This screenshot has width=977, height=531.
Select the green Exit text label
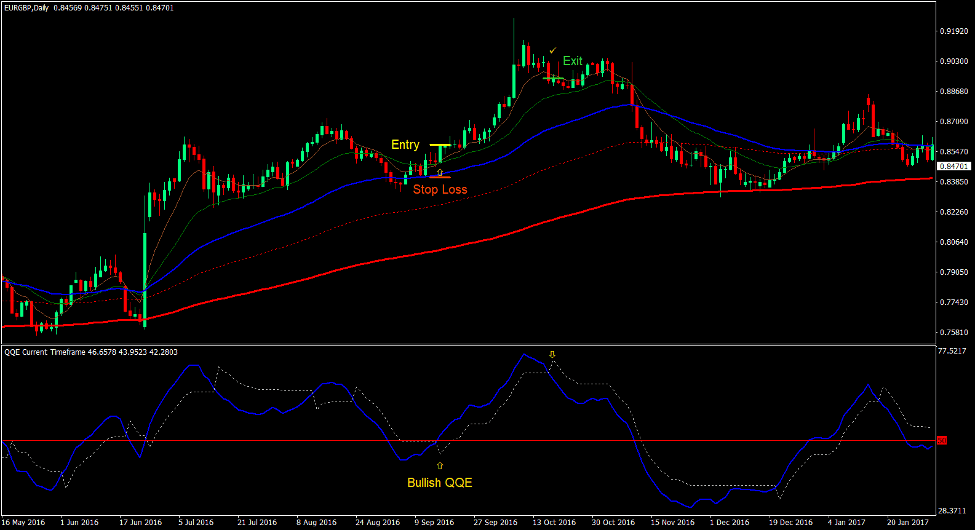[x=572, y=61]
